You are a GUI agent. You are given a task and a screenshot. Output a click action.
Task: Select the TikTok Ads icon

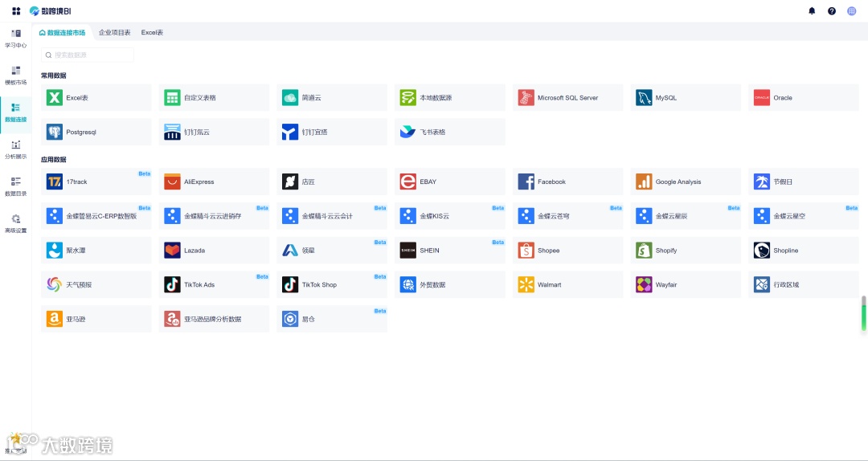tap(172, 284)
